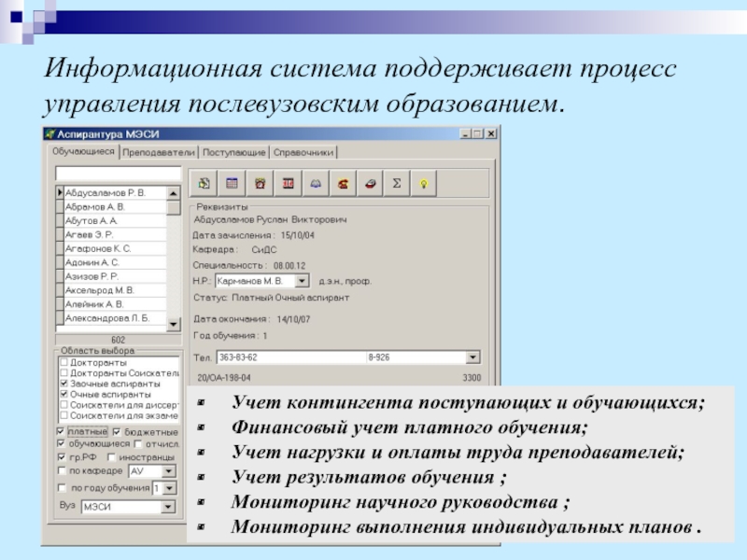The image size is (747, 560).
Task: Click the student list scrollbar up arrow
Action: coord(174,193)
